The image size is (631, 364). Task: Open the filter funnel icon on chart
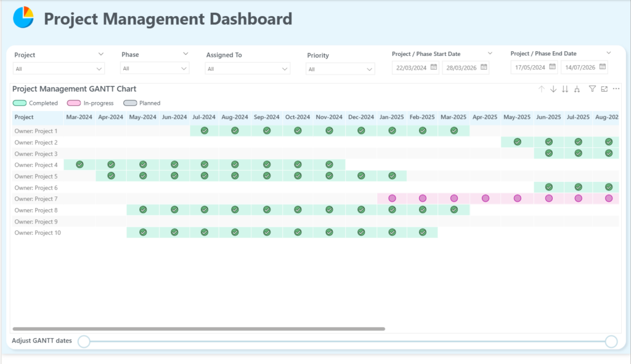(592, 89)
